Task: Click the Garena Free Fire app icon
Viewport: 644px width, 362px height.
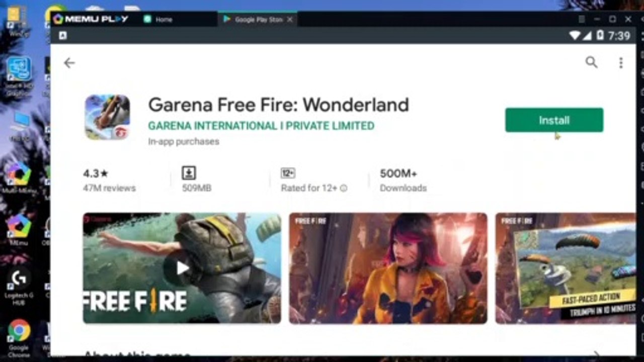Action: click(107, 117)
